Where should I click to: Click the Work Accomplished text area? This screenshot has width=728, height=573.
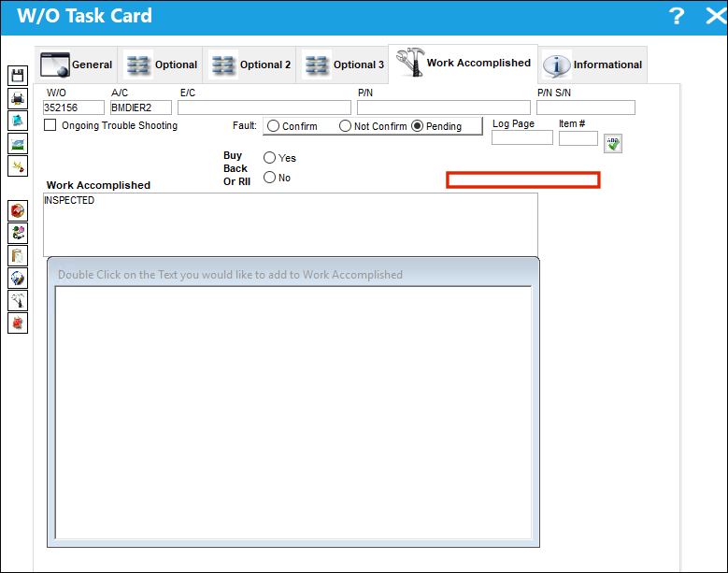[x=291, y=224]
